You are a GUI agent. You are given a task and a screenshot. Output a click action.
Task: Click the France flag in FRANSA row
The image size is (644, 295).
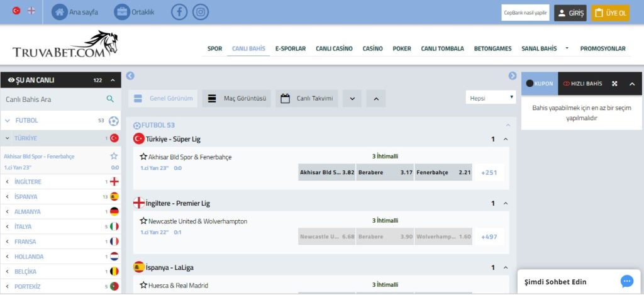tap(114, 242)
